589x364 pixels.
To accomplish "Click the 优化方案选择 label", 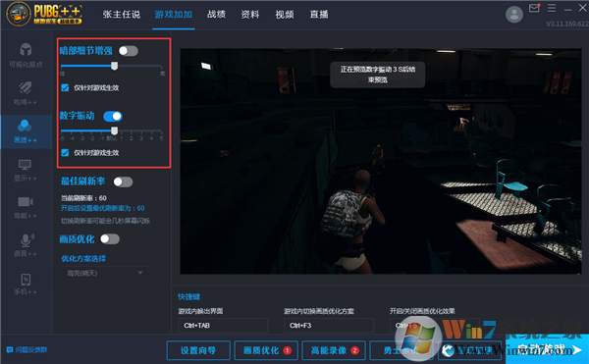I will (x=83, y=259).
